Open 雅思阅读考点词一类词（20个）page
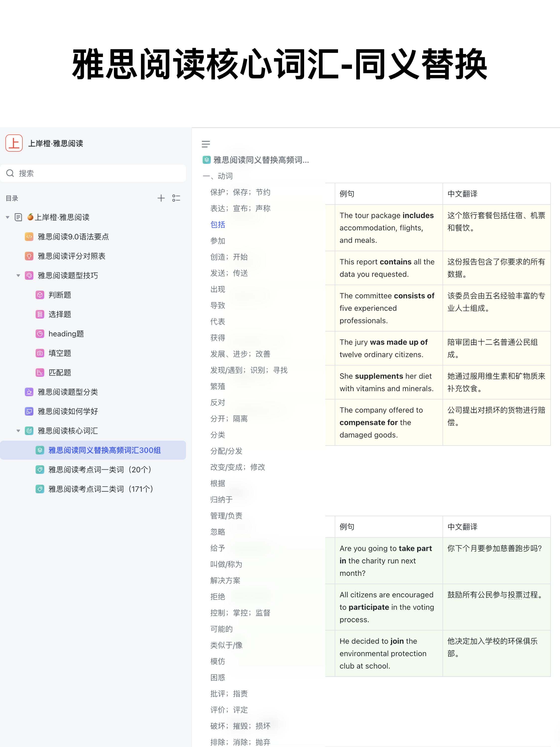Image resolution: width=560 pixels, height=747 pixels. (x=100, y=469)
